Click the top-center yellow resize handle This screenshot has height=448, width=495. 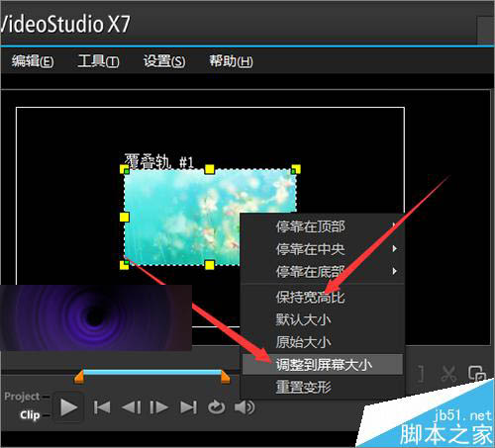point(210,169)
